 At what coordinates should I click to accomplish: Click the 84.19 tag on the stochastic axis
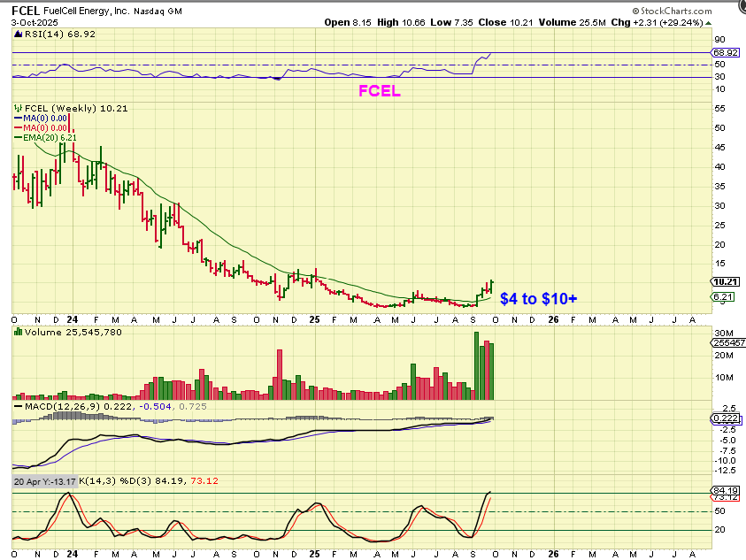[x=726, y=490]
